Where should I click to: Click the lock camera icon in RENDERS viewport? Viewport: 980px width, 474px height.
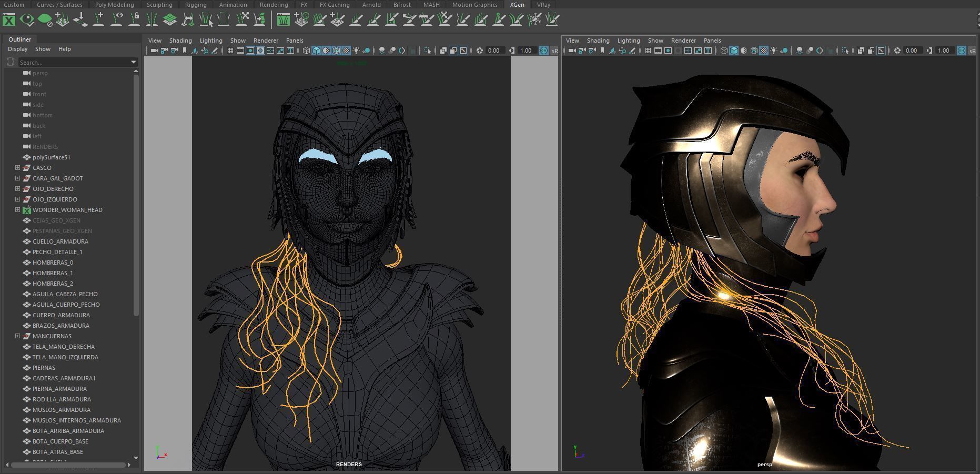[164, 51]
